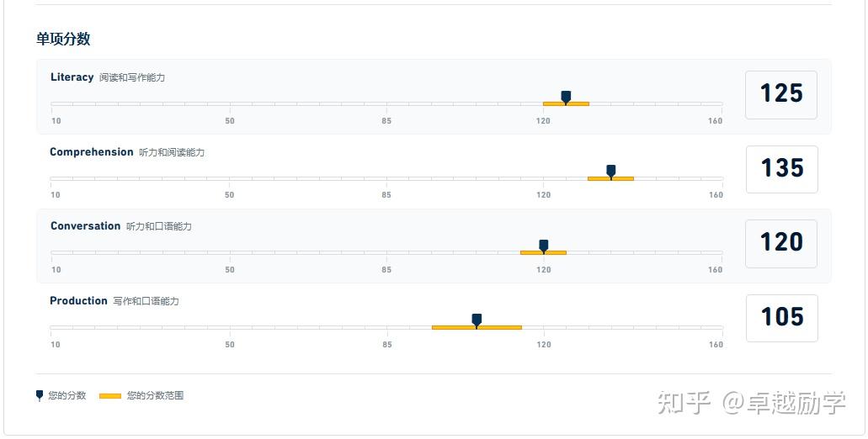Screen dimensions: 868x439
Task: Click the Conversation label text
Action: (85, 226)
